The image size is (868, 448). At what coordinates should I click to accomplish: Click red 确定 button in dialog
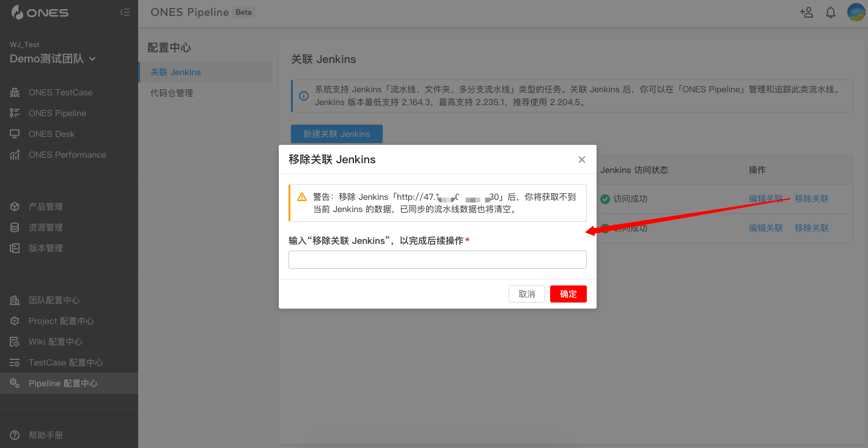point(568,294)
